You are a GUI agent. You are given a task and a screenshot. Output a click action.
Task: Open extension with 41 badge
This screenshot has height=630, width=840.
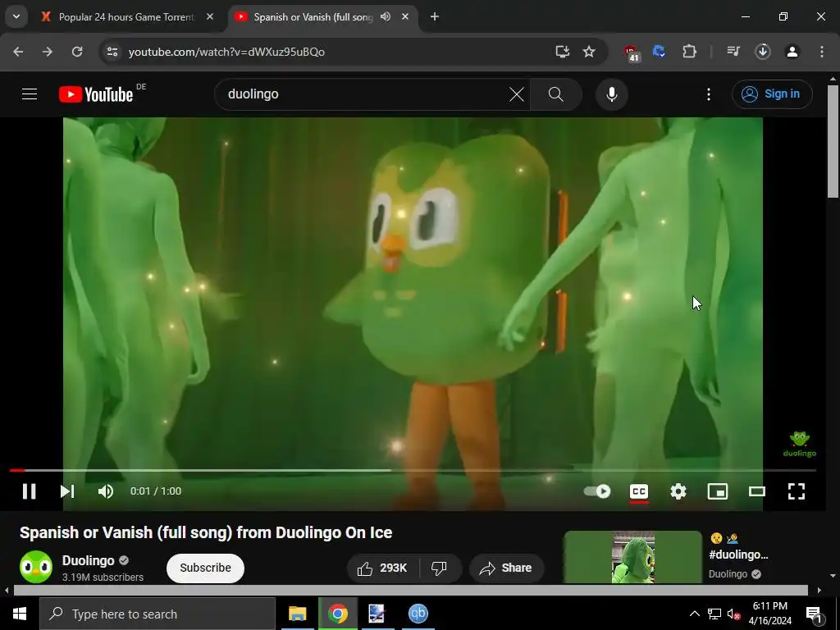tap(632, 53)
